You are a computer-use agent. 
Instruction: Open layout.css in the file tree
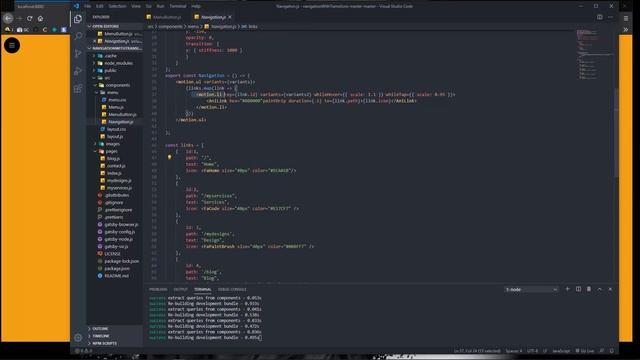(116, 129)
